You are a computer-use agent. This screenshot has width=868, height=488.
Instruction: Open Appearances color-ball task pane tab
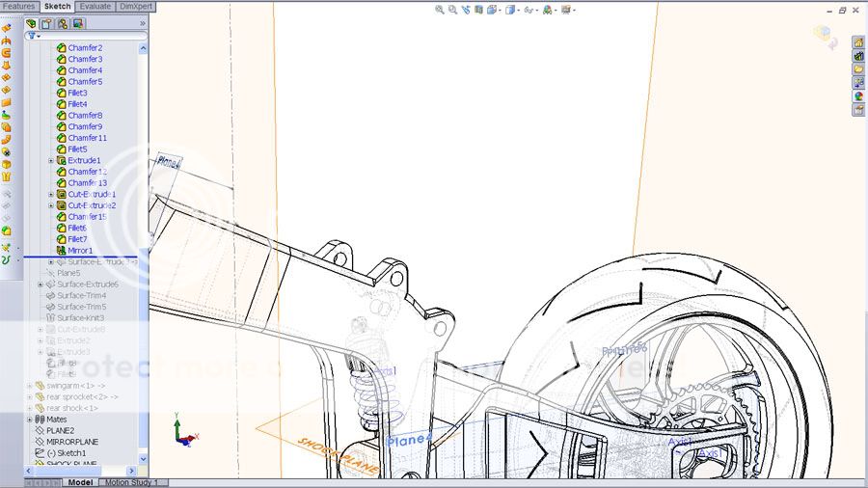point(858,96)
